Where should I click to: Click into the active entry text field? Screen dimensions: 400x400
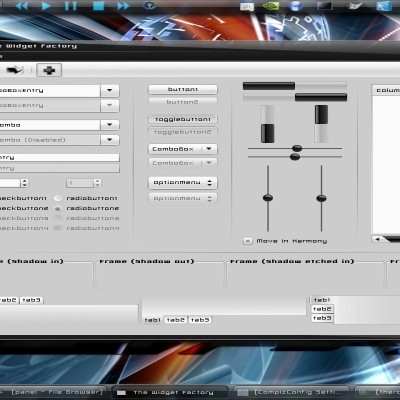pyautogui.click(x=59, y=157)
